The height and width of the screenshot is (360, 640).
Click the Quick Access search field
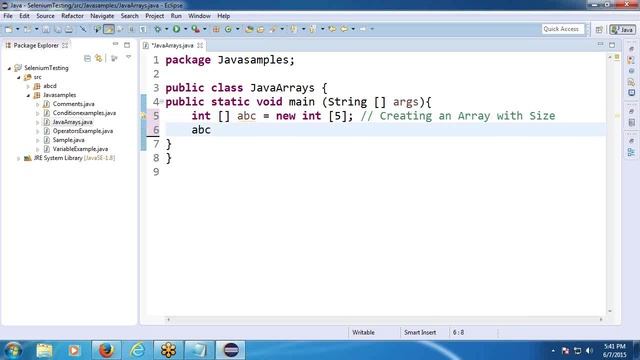563,29
